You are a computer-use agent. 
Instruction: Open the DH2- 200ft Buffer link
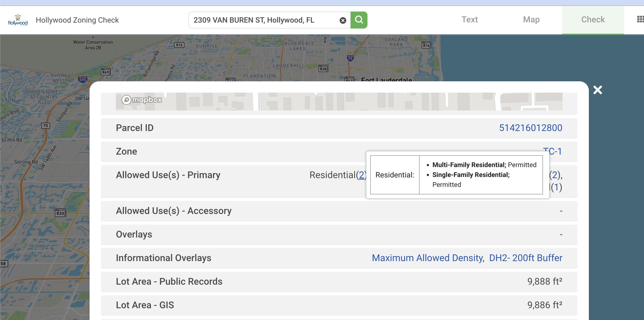coord(526,258)
